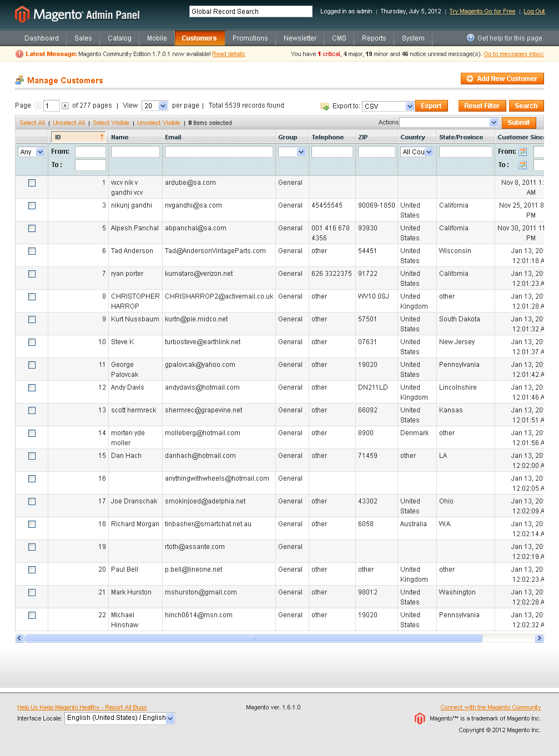This screenshot has height=756, width=559.
Task: Open the Country filter dropdown
Action: tap(417, 152)
